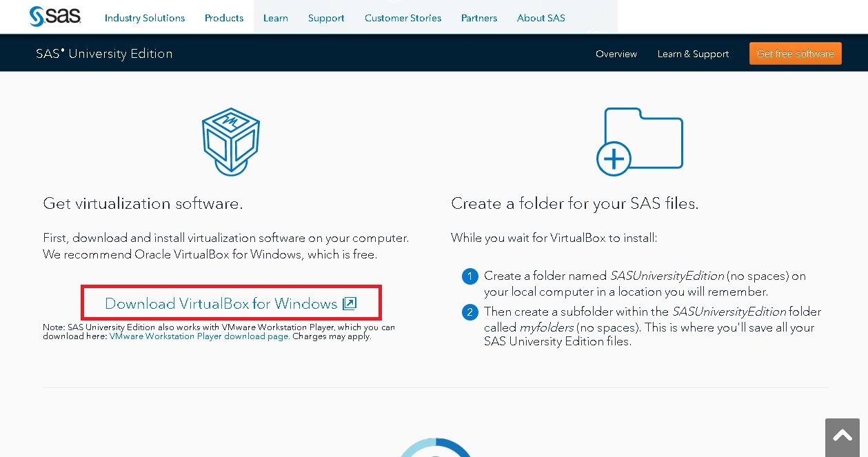The height and width of the screenshot is (457, 868).
Task: Click the add-folder icon
Action: coord(639,141)
